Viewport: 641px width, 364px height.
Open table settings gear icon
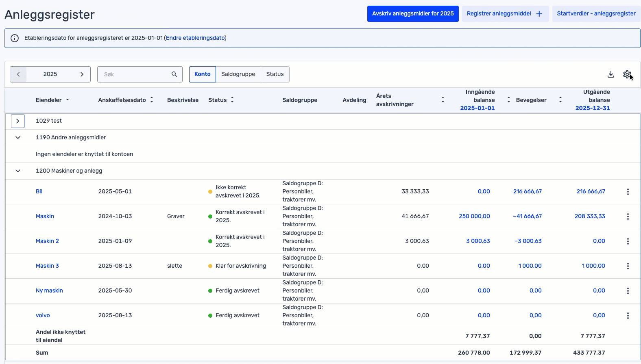pyautogui.click(x=627, y=74)
